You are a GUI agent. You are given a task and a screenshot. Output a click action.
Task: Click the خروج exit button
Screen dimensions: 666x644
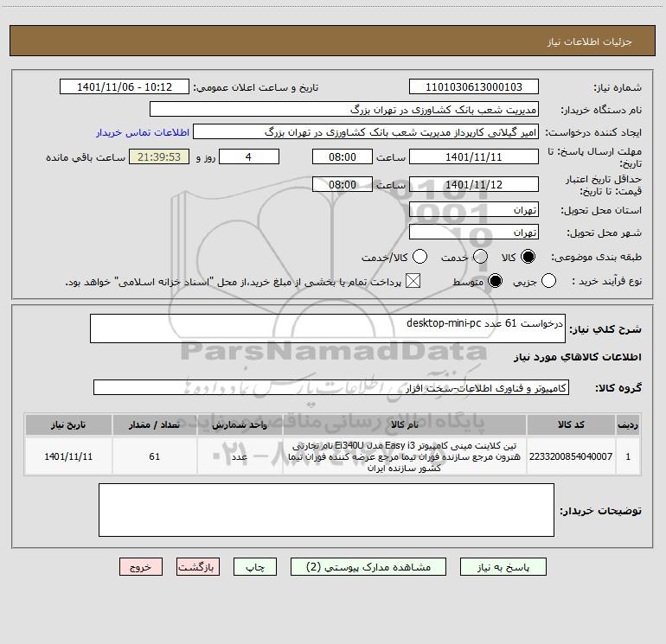tap(141, 567)
